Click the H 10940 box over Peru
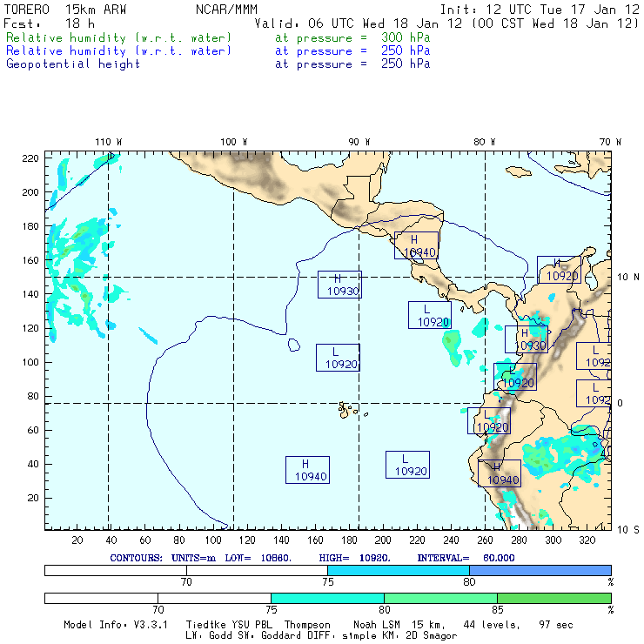The height and width of the screenshot is (644, 644). [x=500, y=473]
